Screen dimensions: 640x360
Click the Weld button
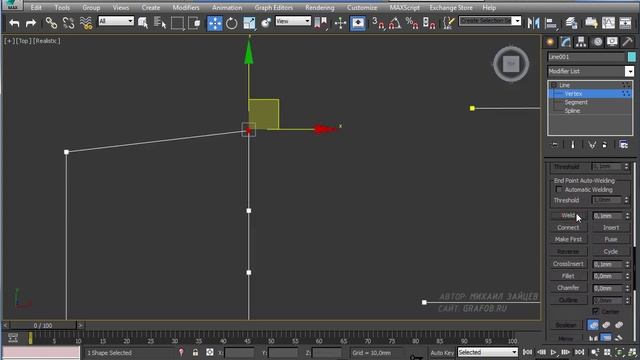[569, 216]
